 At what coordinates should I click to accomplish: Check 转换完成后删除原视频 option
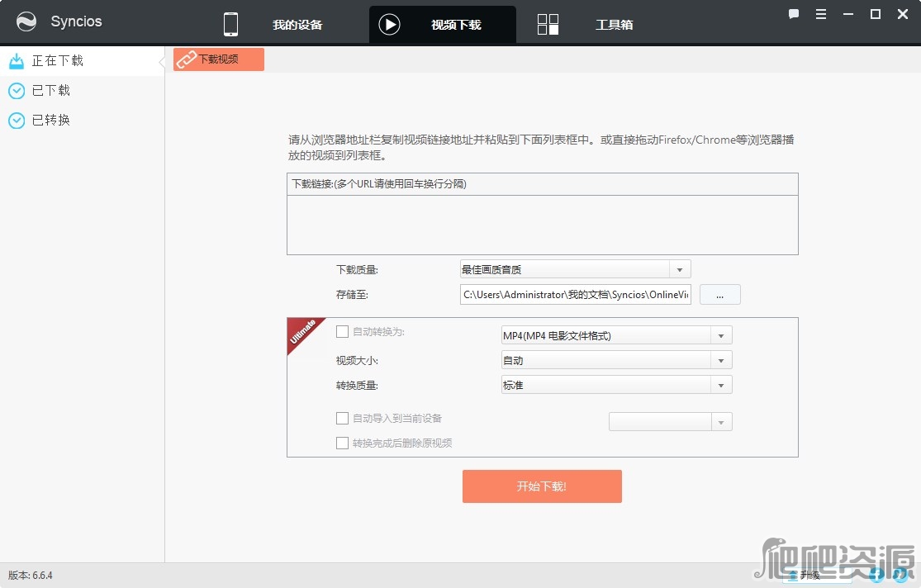click(342, 443)
